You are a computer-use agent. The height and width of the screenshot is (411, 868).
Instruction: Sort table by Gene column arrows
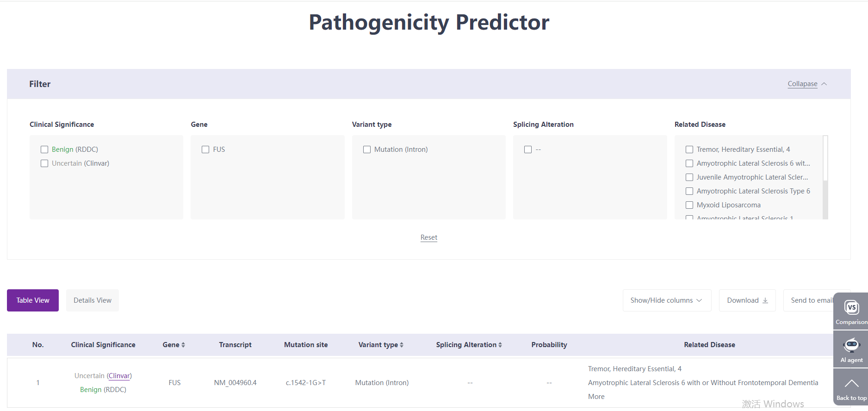183,345
